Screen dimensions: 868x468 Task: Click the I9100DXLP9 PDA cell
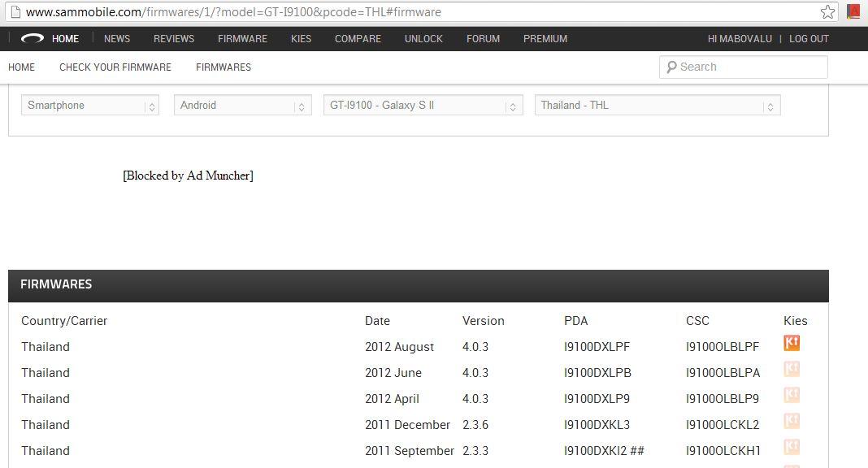597,399
